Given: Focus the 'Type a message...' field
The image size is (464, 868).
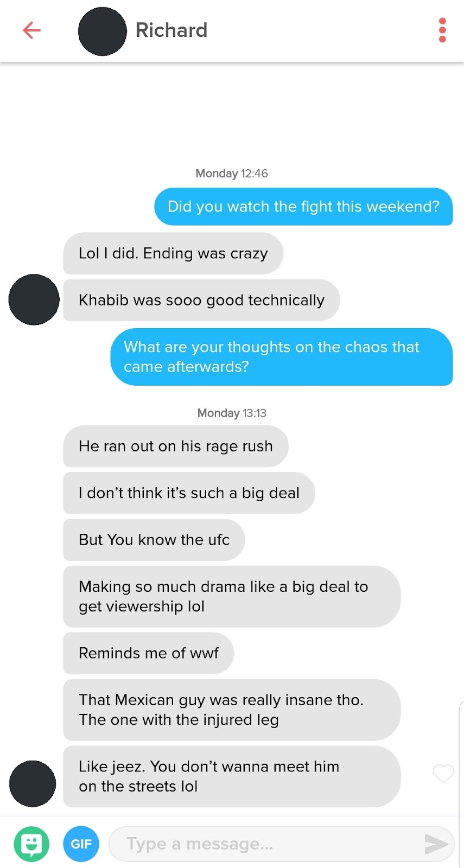Looking at the screenshot, I should (281, 844).
